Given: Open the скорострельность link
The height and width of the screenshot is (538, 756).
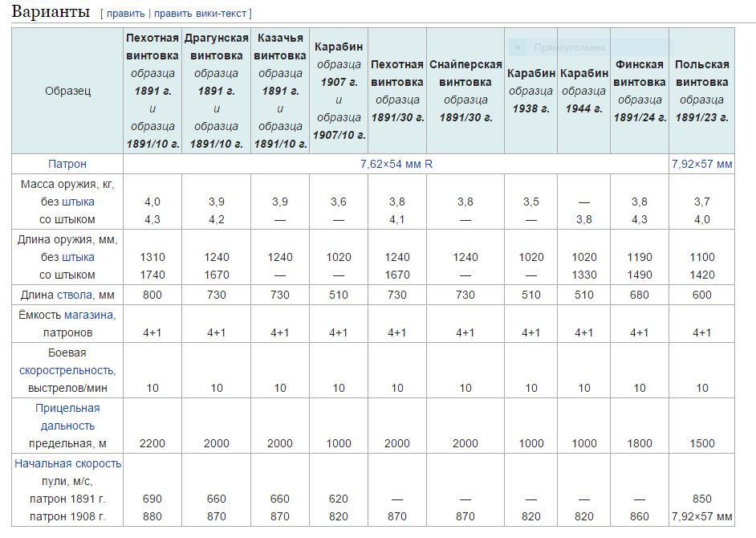Looking at the screenshot, I should click(x=67, y=370).
